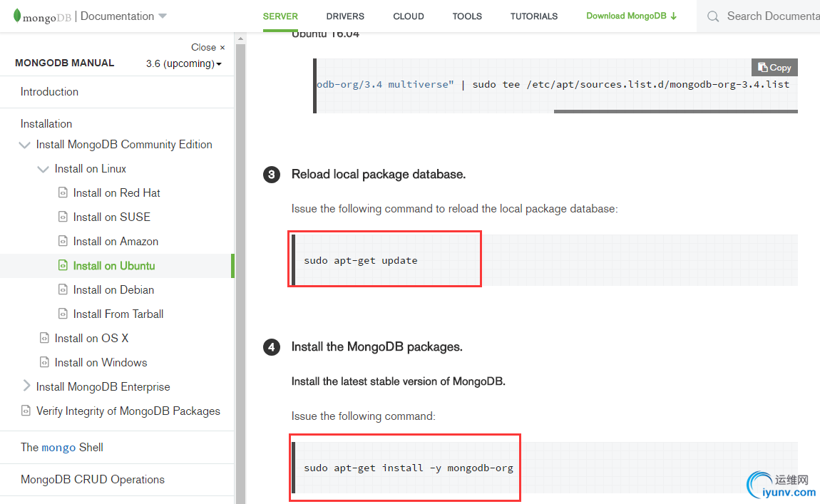Viewport: 820px width, 504px height.
Task: Collapse the Install MongoDB Community Edition section
Action: (24, 145)
